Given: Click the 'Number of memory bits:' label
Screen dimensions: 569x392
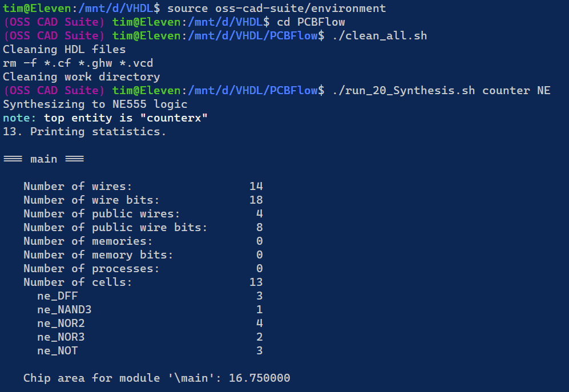Looking at the screenshot, I should 98,255.
